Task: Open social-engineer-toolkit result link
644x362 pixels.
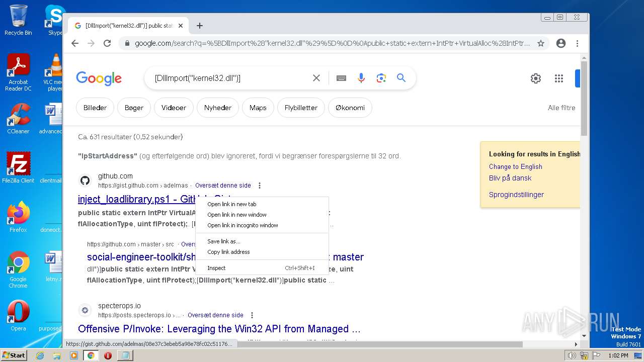Action: coord(141,257)
